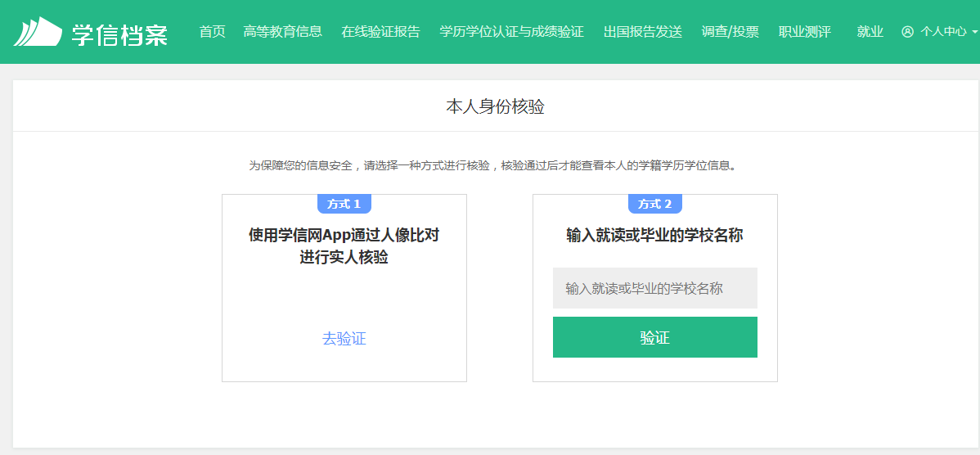Go to 首页 in the navigation bar
The width and height of the screenshot is (980, 455).
pos(212,32)
